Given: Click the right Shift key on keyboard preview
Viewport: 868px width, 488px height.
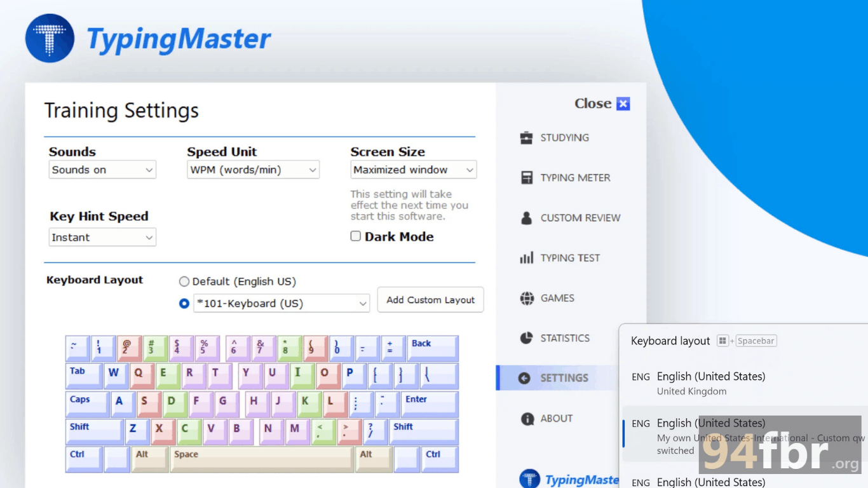Looking at the screenshot, I should click(424, 431).
